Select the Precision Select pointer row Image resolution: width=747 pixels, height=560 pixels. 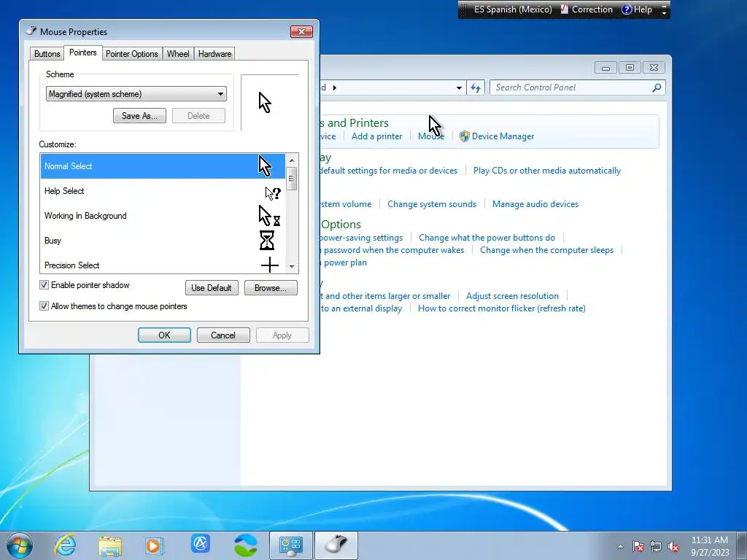click(163, 265)
